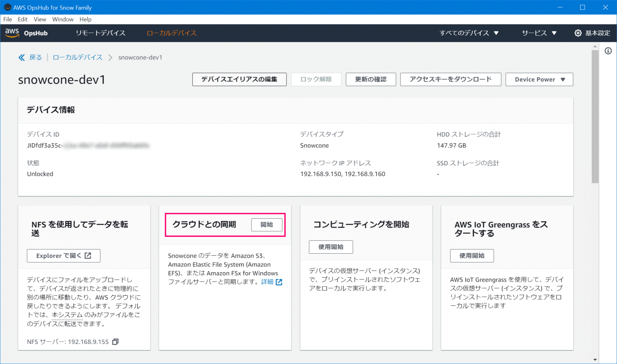Click the AWS OpsHub logo
Image resolution: width=617 pixels, height=364 pixels.
pyautogui.click(x=26, y=33)
